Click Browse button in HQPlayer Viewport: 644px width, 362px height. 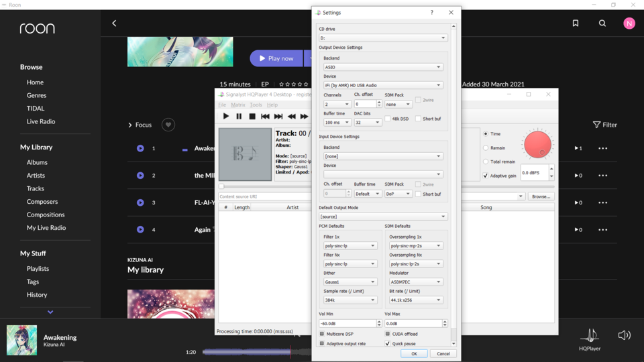[541, 196]
